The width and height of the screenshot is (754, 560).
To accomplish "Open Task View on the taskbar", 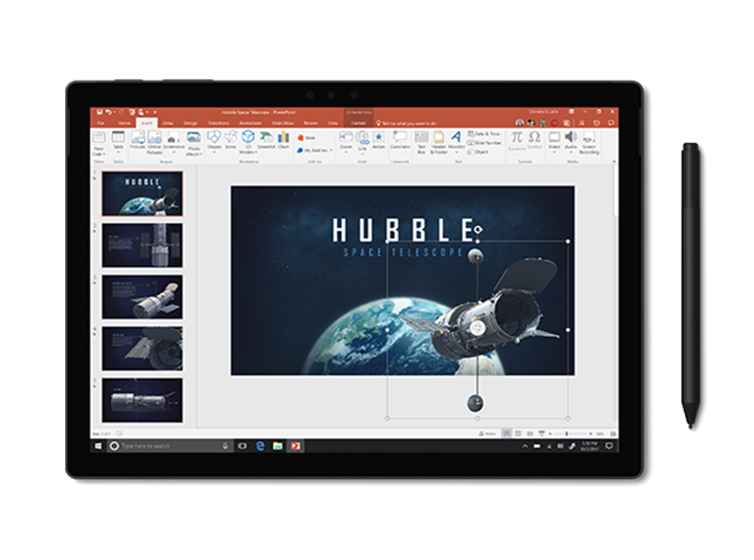I will coord(243,446).
